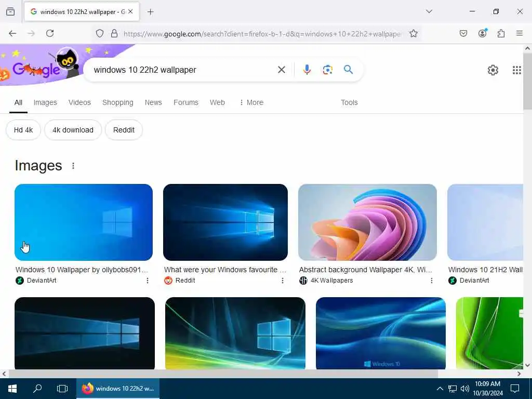
Task: Open Windows 10 Wallpaper by ollybobs thumbnail
Action: [x=84, y=222]
